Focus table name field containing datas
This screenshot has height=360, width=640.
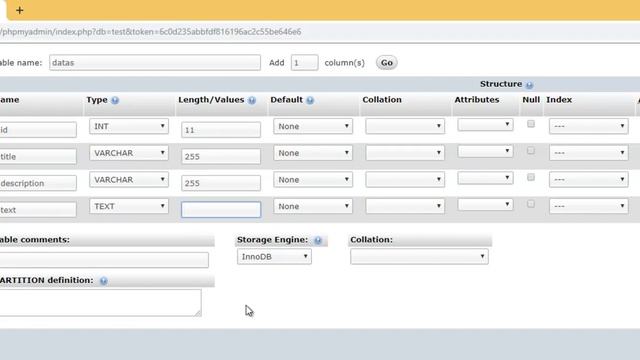155,63
